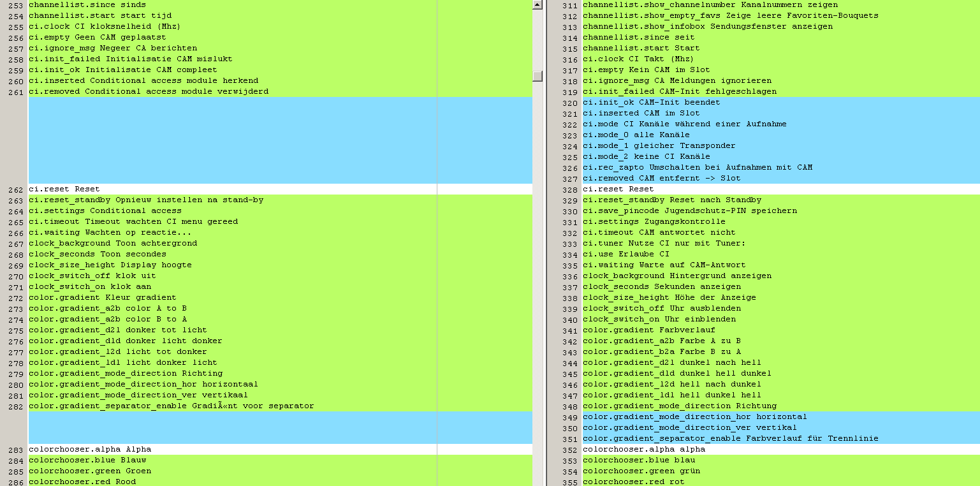Screen dimensions: 980x486
Task: Select the 'ci.reset Reset' line in left pane
Action: (64, 189)
